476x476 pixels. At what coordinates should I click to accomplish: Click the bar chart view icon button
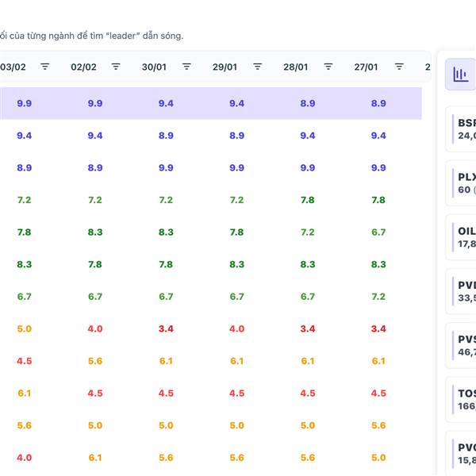460,75
